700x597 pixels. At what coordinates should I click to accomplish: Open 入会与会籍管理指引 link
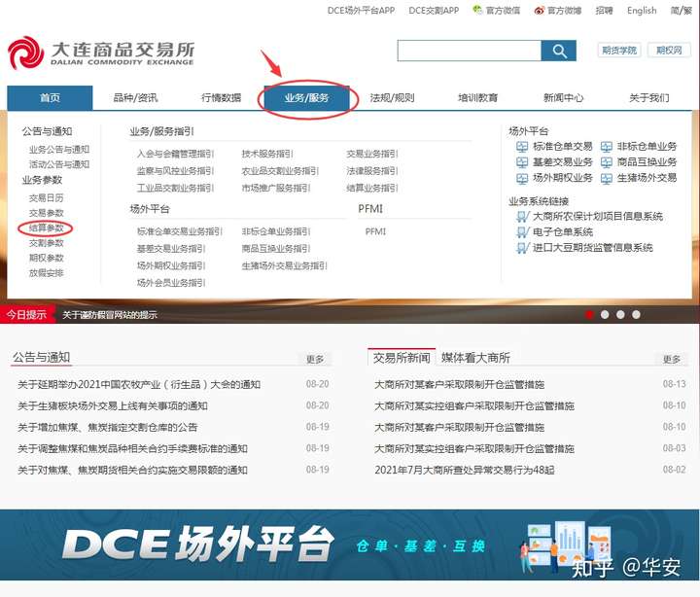175,154
